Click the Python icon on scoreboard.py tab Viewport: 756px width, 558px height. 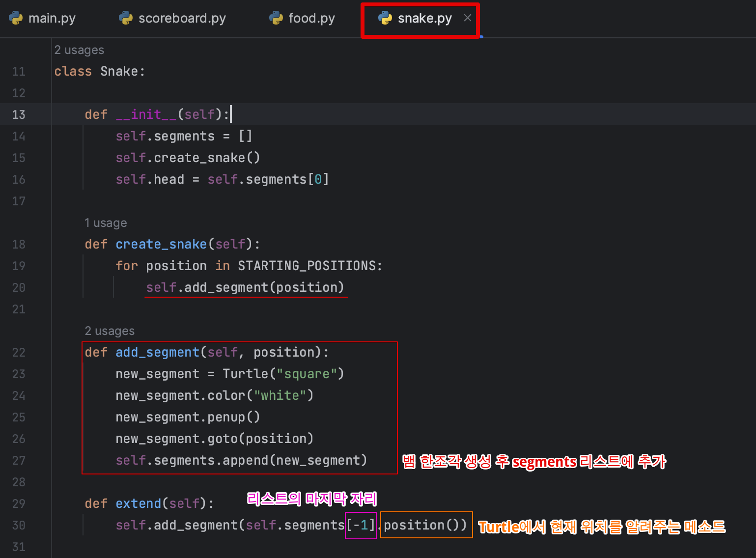click(126, 18)
